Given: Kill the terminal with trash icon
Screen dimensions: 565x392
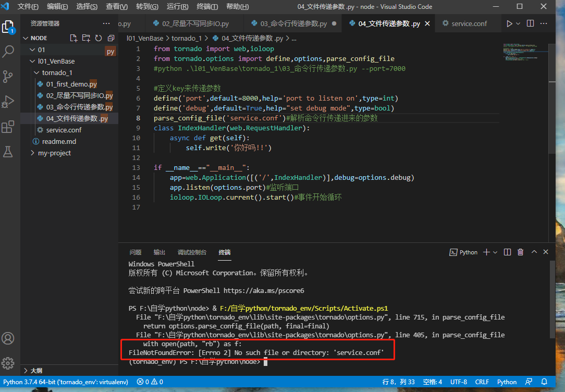Looking at the screenshot, I should coord(520,252).
